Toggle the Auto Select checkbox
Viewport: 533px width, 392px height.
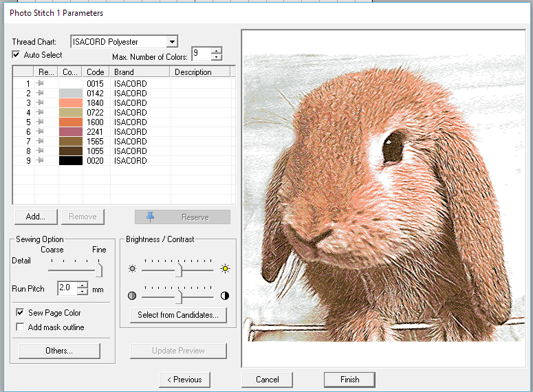[x=17, y=55]
